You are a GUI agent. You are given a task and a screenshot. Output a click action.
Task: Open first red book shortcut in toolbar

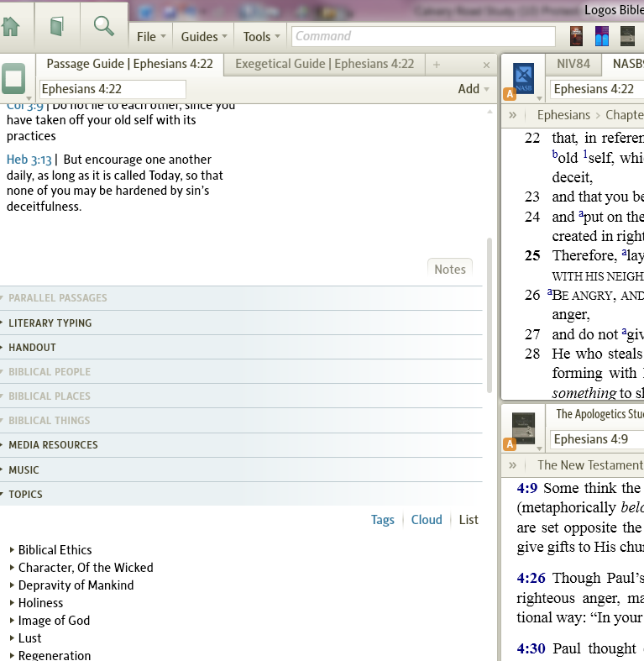pyautogui.click(x=576, y=36)
